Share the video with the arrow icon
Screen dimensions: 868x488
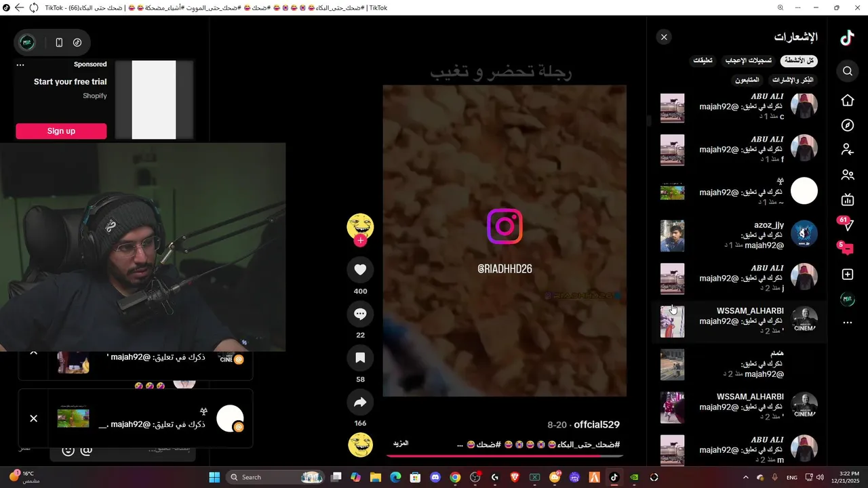360,403
